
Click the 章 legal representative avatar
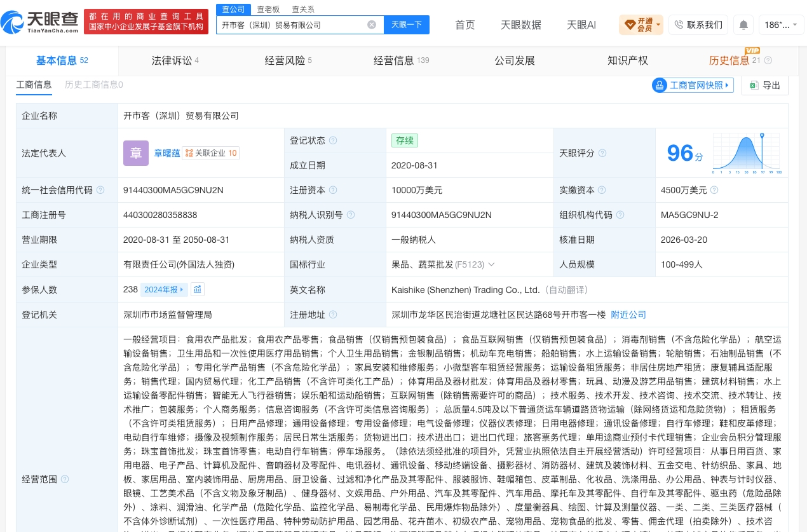click(136, 153)
